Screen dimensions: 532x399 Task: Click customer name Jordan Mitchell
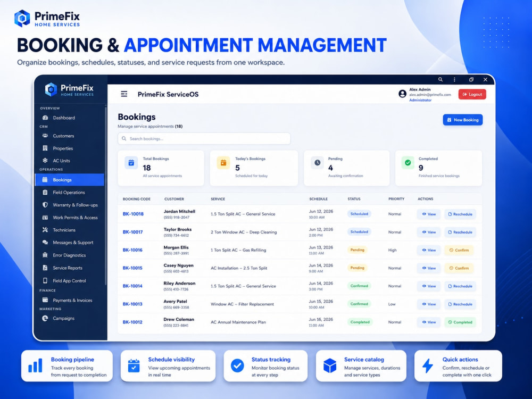tap(179, 211)
